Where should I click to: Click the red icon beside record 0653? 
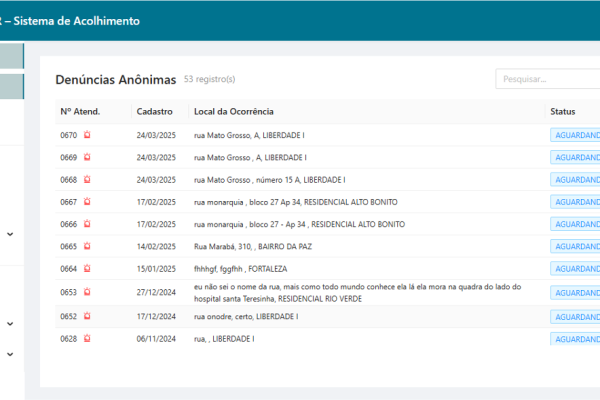pyautogui.click(x=87, y=292)
